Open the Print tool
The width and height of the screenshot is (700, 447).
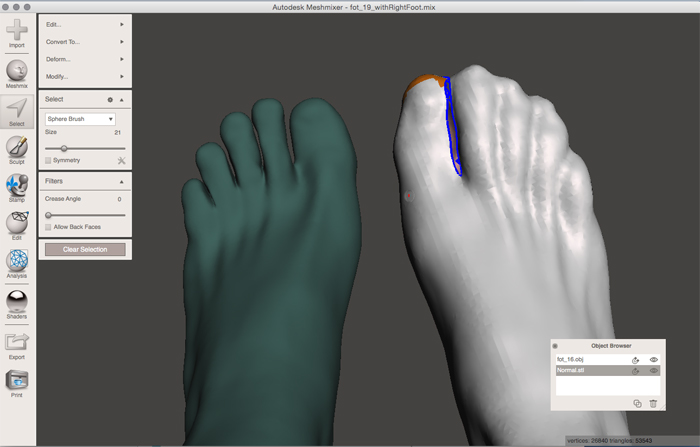[x=17, y=380]
